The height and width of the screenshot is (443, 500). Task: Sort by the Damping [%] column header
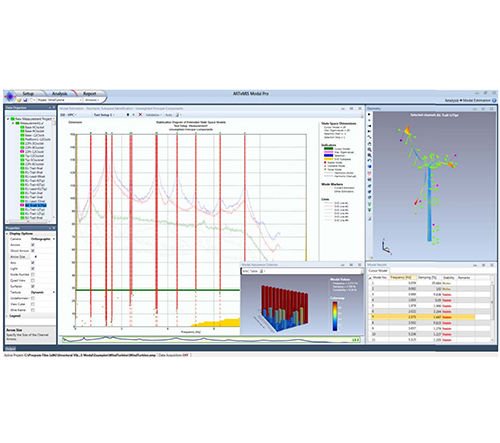(x=428, y=277)
